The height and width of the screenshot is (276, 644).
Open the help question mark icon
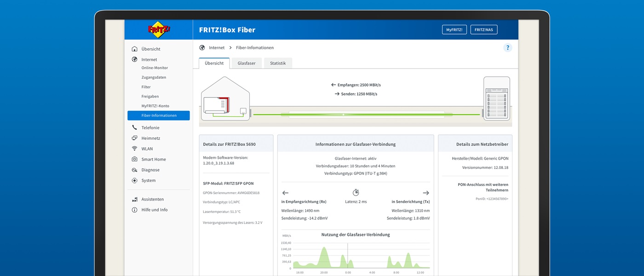coord(507,48)
